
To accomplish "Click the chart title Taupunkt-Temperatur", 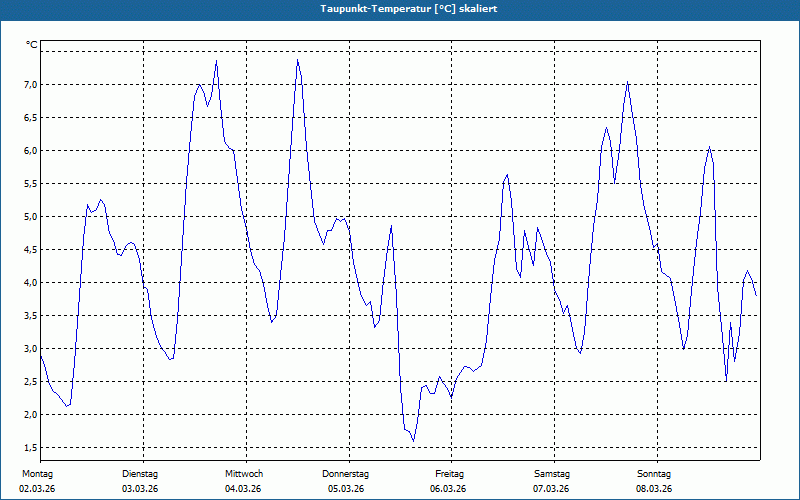I will [409, 9].
